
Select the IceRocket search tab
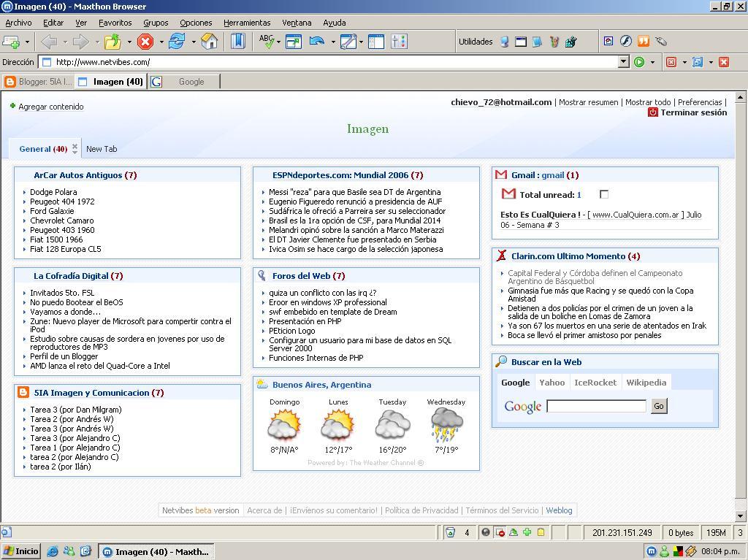pyautogui.click(x=595, y=382)
